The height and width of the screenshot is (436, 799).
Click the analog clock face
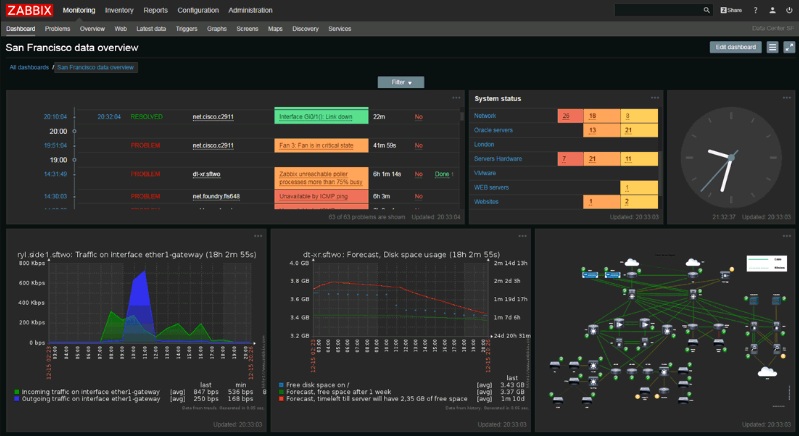coord(731,158)
